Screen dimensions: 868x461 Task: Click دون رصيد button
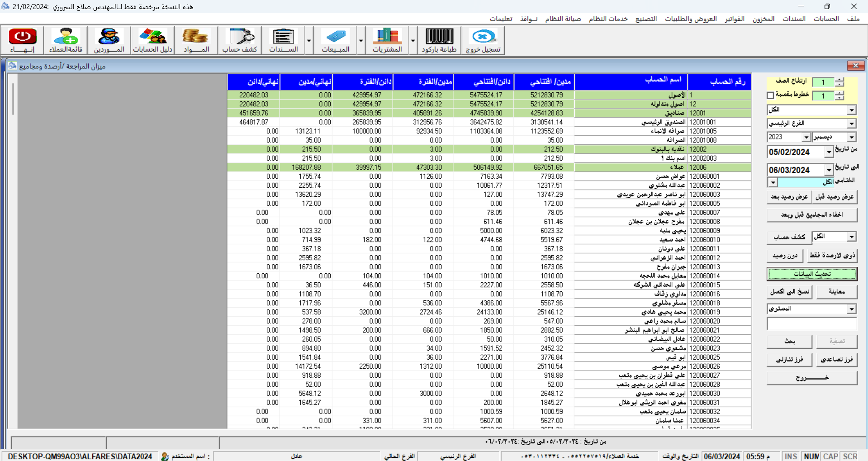785,256
